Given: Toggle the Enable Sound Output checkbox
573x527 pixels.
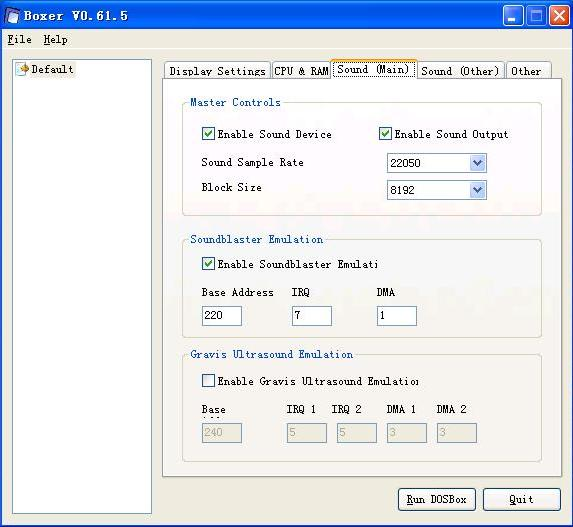Looking at the screenshot, I should click(x=385, y=134).
